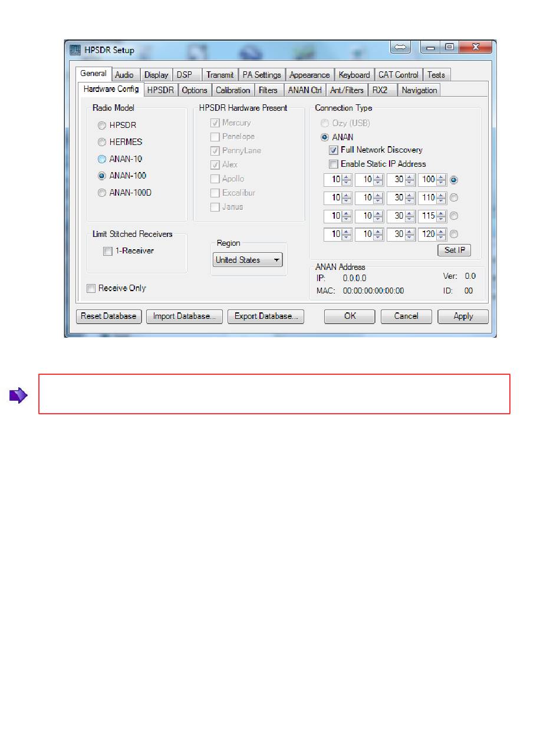Viewport: 560px width, 729px height.
Task: Increase the 100 octet with its up arrow
Action: pyautogui.click(x=441, y=177)
